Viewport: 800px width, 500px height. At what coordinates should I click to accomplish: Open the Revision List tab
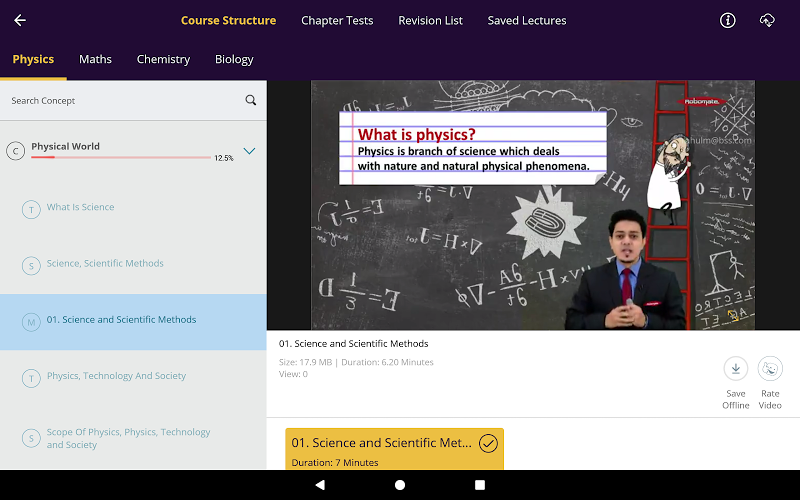[x=430, y=20]
